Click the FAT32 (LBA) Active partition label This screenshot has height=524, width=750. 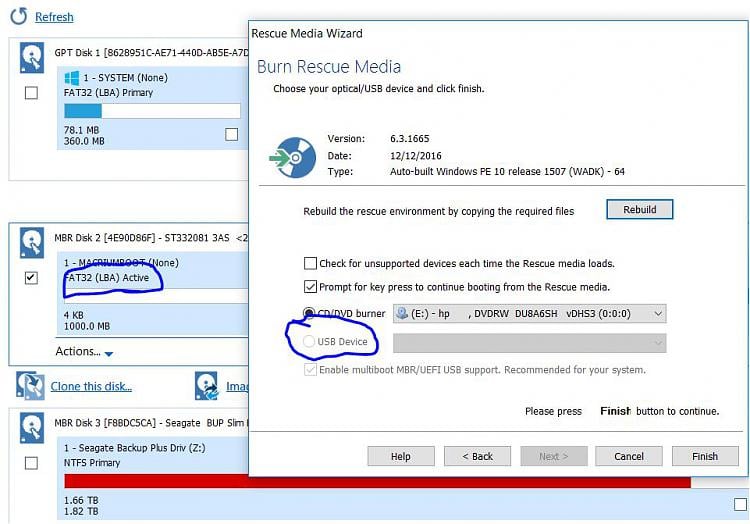coord(107,278)
